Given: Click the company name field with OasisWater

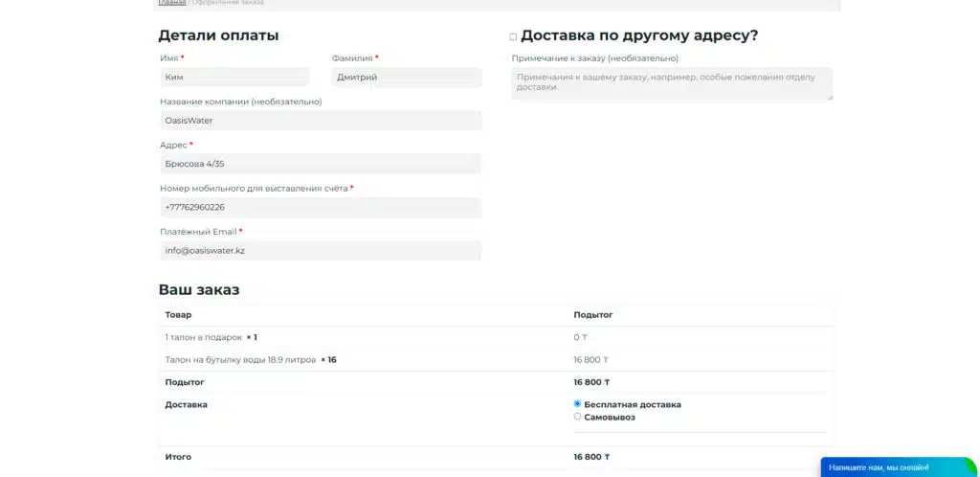Looking at the screenshot, I should pos(321,121).
